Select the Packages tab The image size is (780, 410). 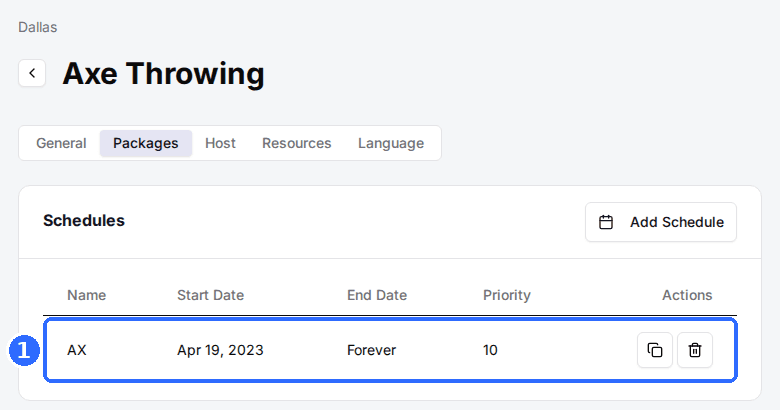(146, 143)
